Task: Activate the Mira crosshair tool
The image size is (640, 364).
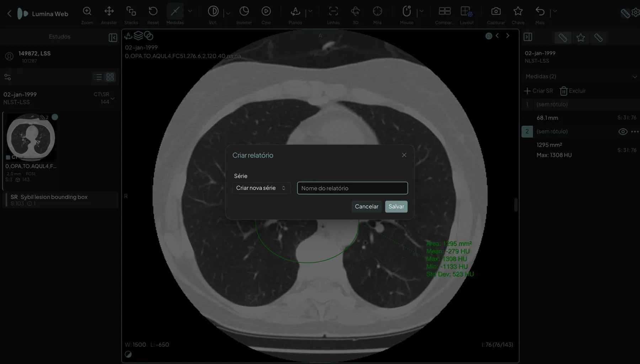Action: tap(377, 14)
